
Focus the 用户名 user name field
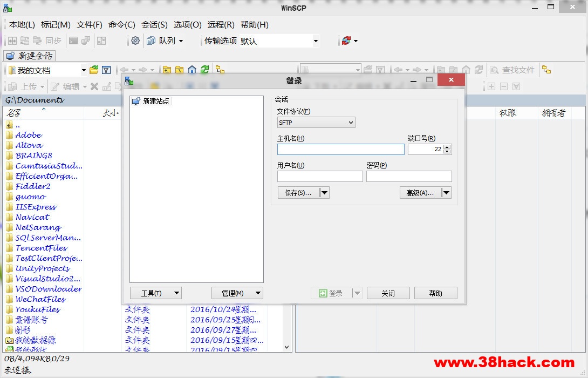(x=320, y=177)
